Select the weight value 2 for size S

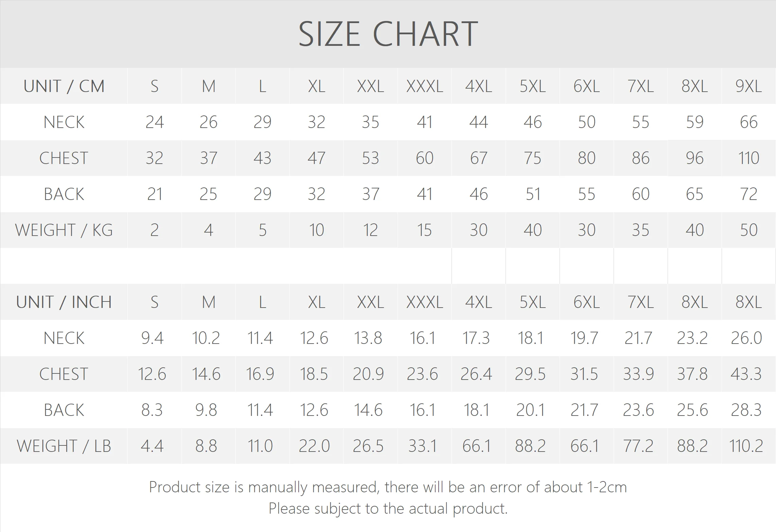coord(154,230)
